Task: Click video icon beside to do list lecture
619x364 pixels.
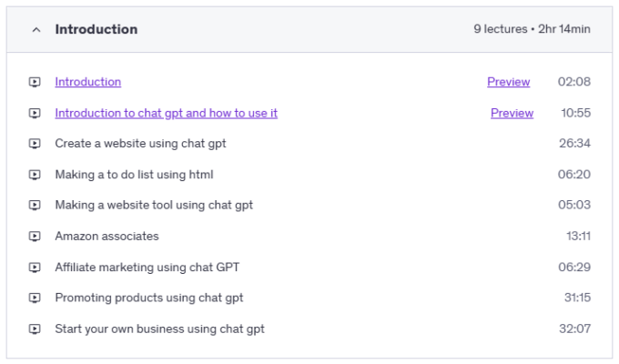Action: click(35, 175)
